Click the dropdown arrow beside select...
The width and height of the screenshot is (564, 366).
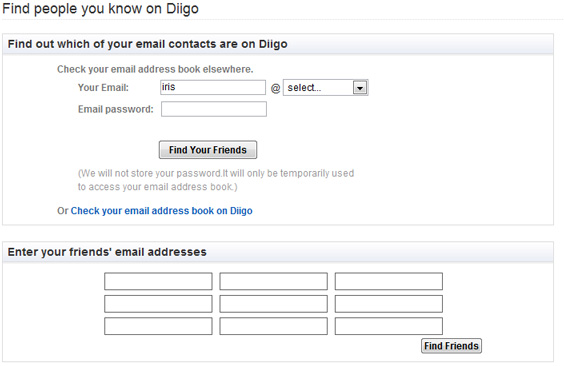click(x=360, y=87)
